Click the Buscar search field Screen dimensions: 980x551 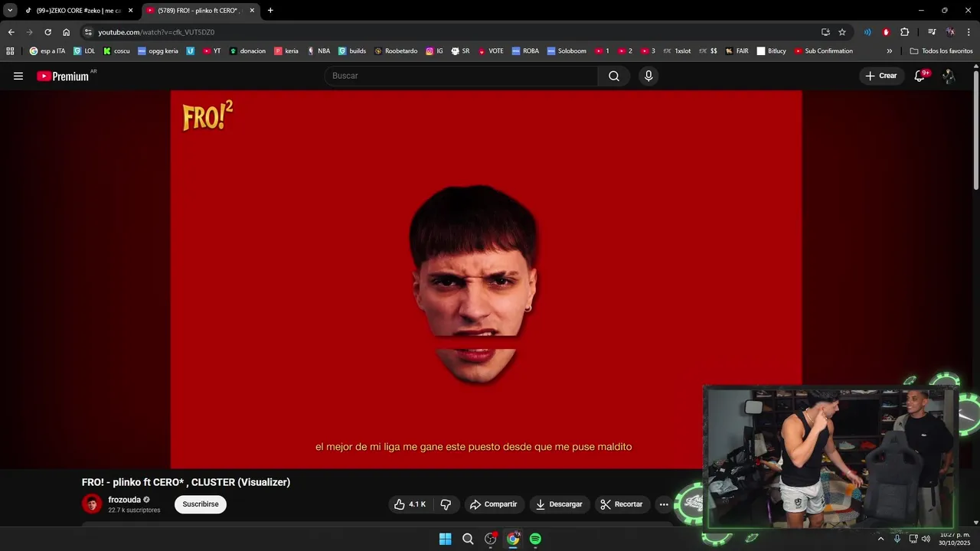pos(462,76)
